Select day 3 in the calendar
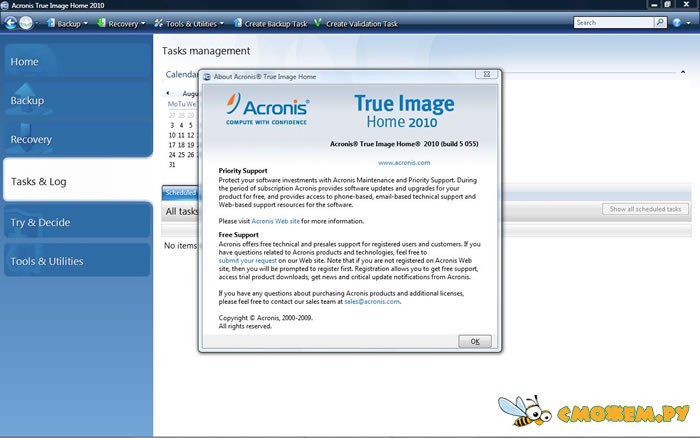This screenshot has width=700, height=438. point(172,125)
